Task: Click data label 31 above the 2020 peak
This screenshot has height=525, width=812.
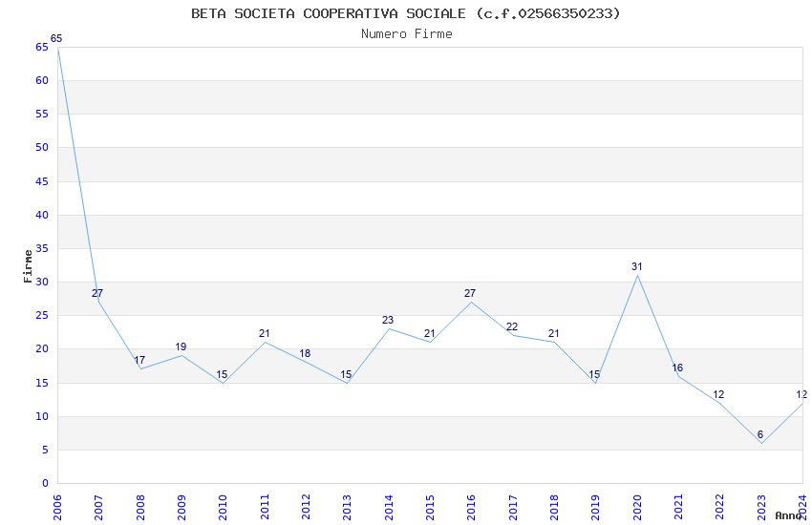Action: (637, 267)
